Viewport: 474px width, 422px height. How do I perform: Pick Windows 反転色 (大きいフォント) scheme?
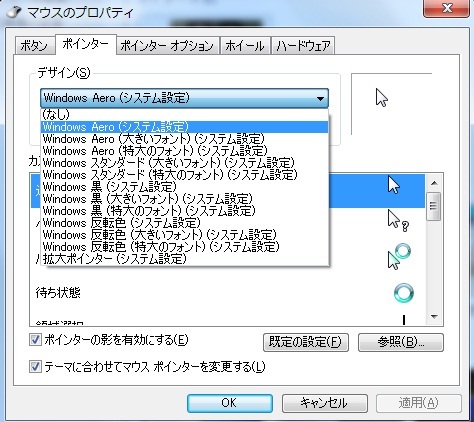tap(184, 235)
